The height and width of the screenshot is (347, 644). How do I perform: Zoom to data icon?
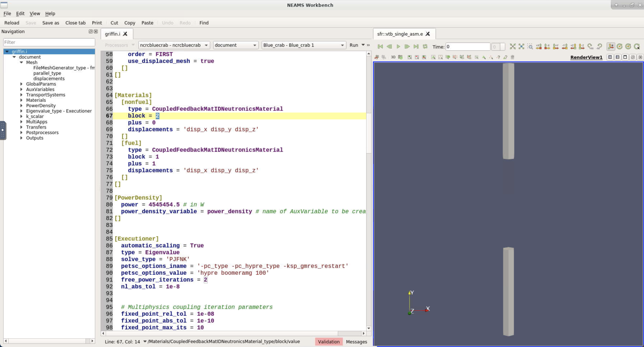pos(521,47)
